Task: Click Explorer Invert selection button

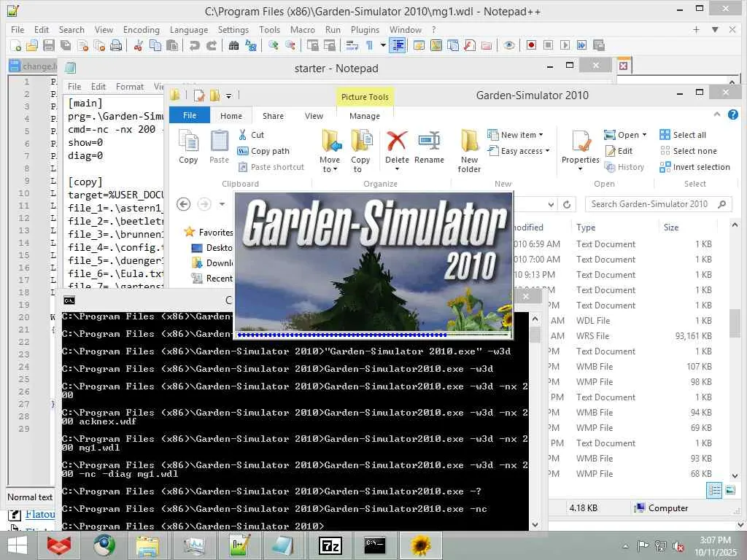Action: [x=695, y=167]
